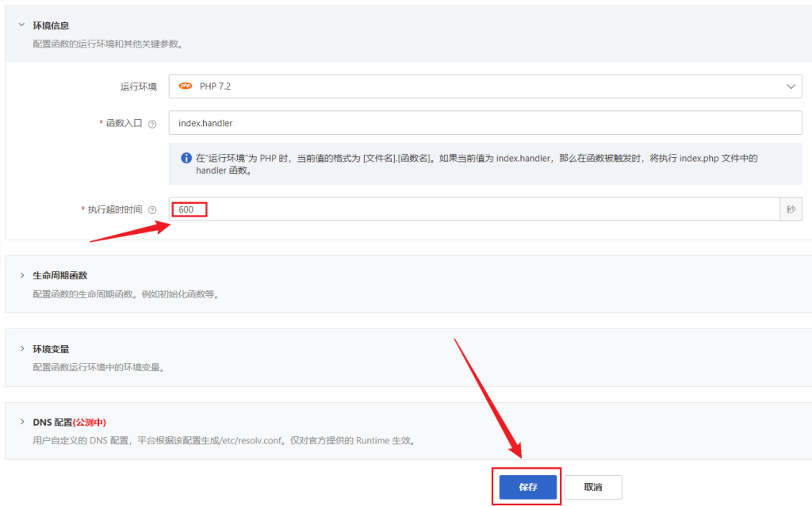Expand the 环境变量 section chevron

tap(21, 349)
